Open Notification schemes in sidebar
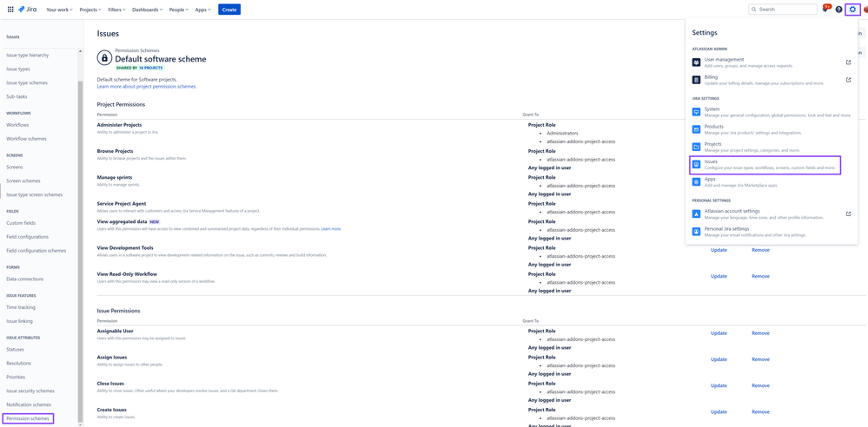868x427 pixels. click(29, 405)
